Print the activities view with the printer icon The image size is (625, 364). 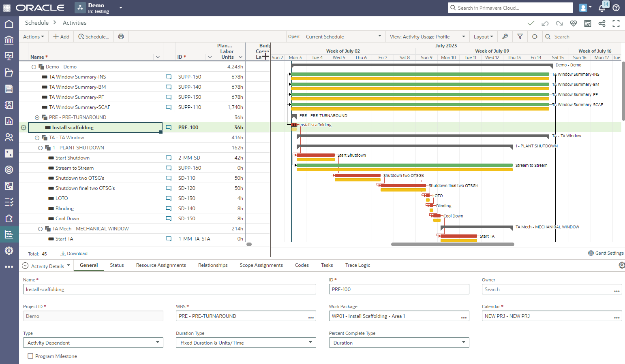121,36
